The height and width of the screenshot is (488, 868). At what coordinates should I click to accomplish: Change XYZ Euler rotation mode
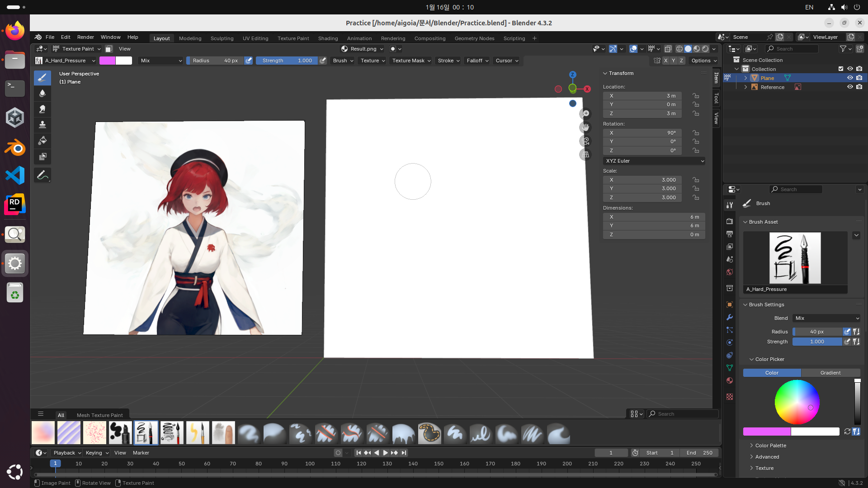(x=654, y=161)
